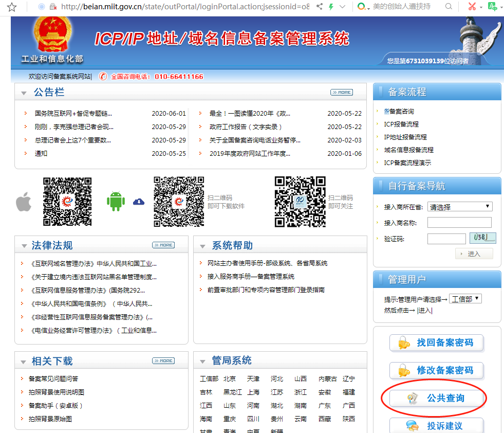504x433 pixels.
Task: Open 备案助手（安卓版） download
Action: point(55,405)
